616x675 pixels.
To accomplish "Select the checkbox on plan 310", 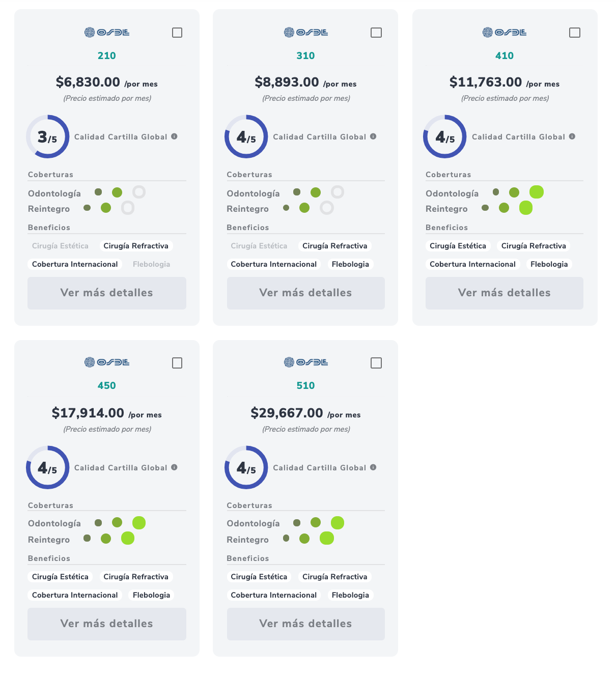I will 376,33.
